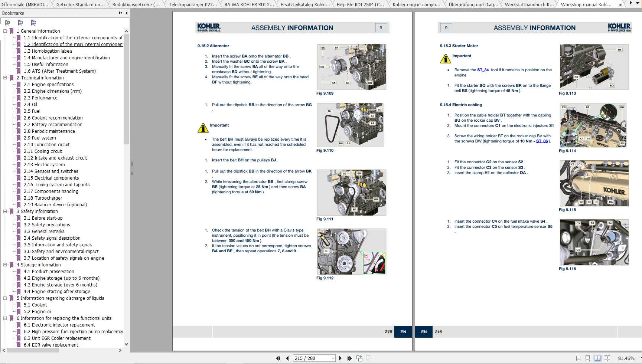The width and height of the screenshot is (642, 364).
Task: Go to the first page
Action: pyautogui.click(x=278, y=358)
